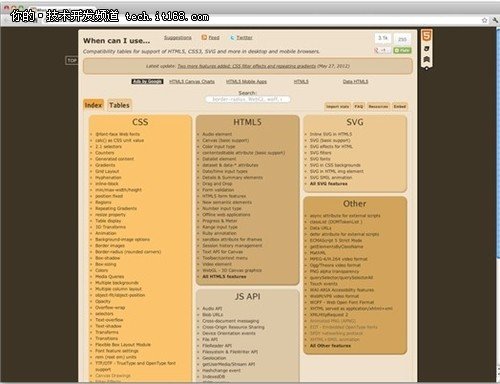
Task: Open All Other features link
Action: [330, 346]
